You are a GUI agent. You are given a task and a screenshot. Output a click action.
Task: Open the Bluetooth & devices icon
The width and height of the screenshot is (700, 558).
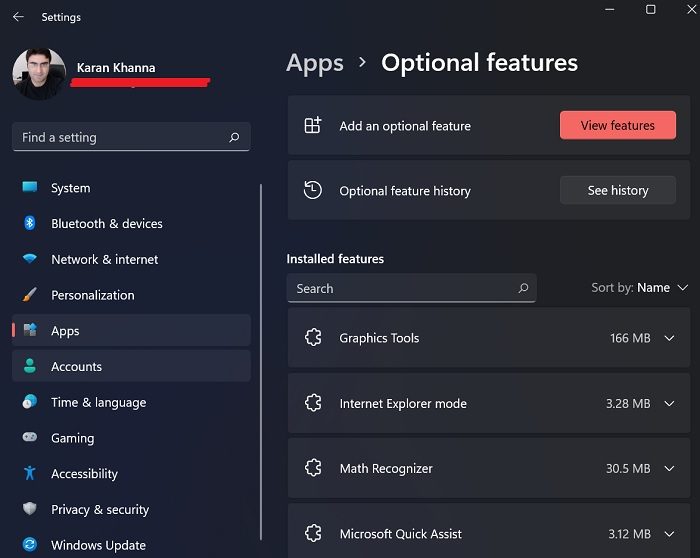tap(30, 224)
